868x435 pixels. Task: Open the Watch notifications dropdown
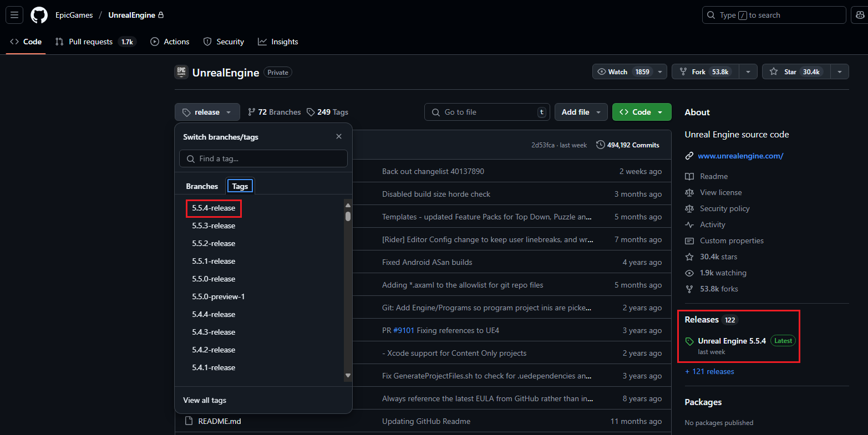click(x=630, y=72)
